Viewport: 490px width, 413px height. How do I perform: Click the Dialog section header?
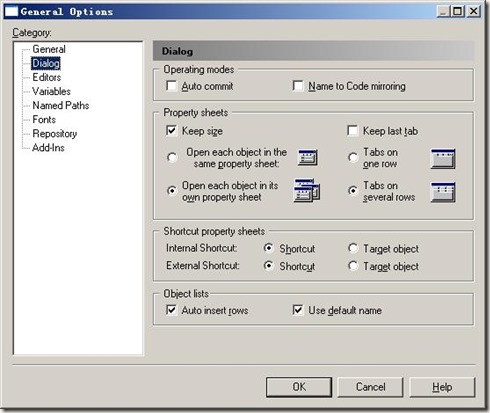click(313, 51)
